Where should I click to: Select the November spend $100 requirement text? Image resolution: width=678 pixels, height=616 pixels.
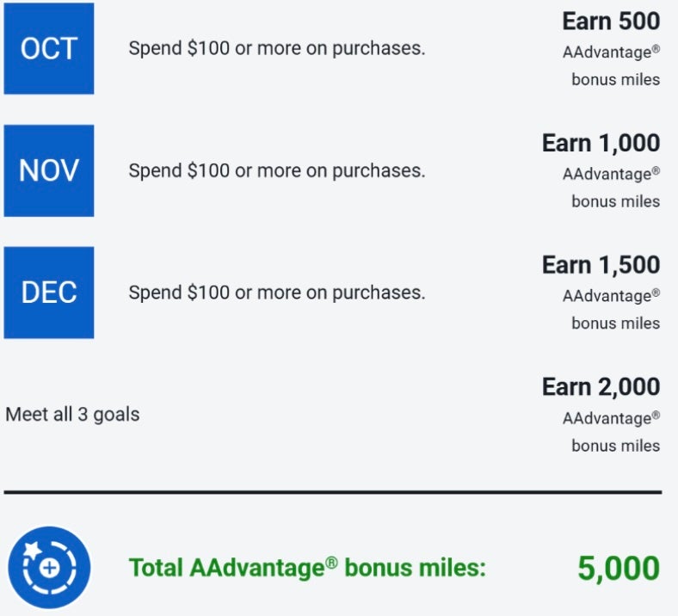(x=276, y=170)
